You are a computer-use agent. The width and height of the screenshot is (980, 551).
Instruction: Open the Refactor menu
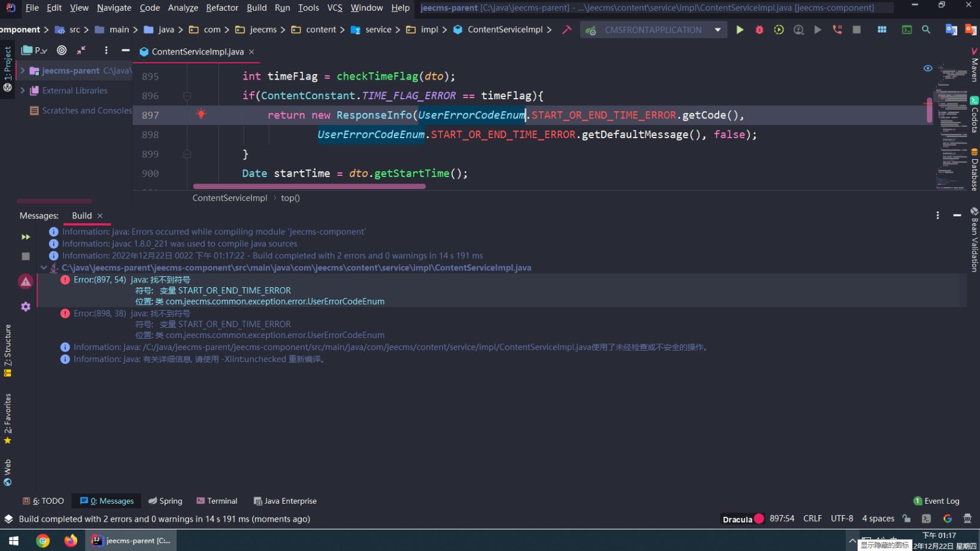point(222,8)
